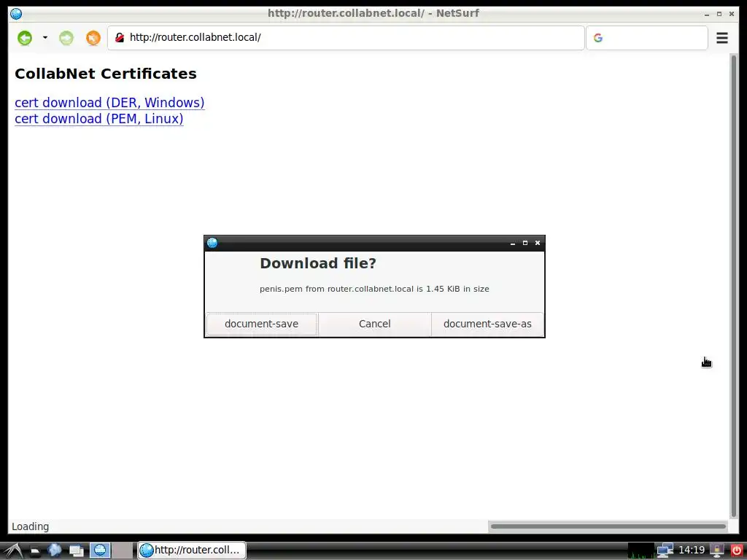Close the Download file dialog

click(x=538, y=243)
